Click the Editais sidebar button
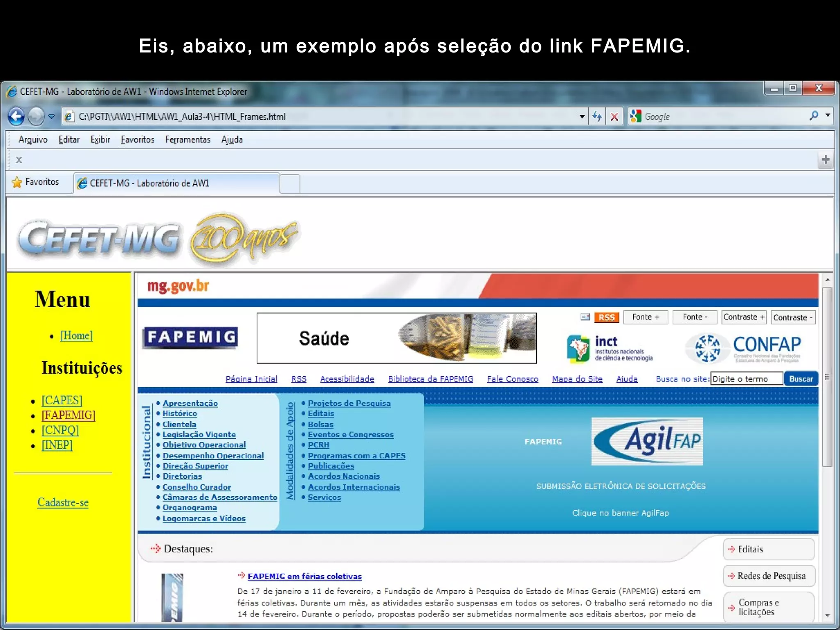Image resolution: width=840 pixels, height=630 pixels. [769, 549]
